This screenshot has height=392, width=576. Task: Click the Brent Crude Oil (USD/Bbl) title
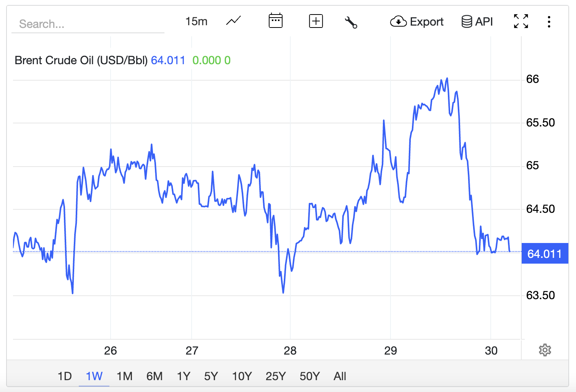pos(81,60)
